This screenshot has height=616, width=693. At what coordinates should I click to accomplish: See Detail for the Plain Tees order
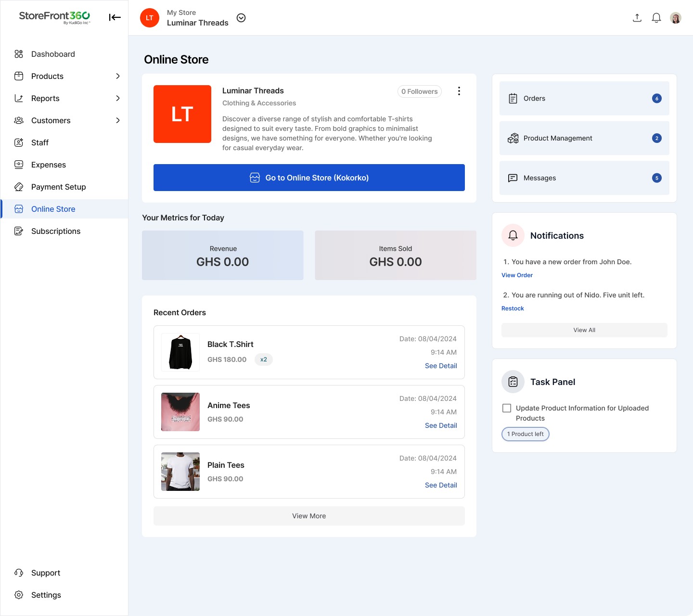[x=441, y=485]
